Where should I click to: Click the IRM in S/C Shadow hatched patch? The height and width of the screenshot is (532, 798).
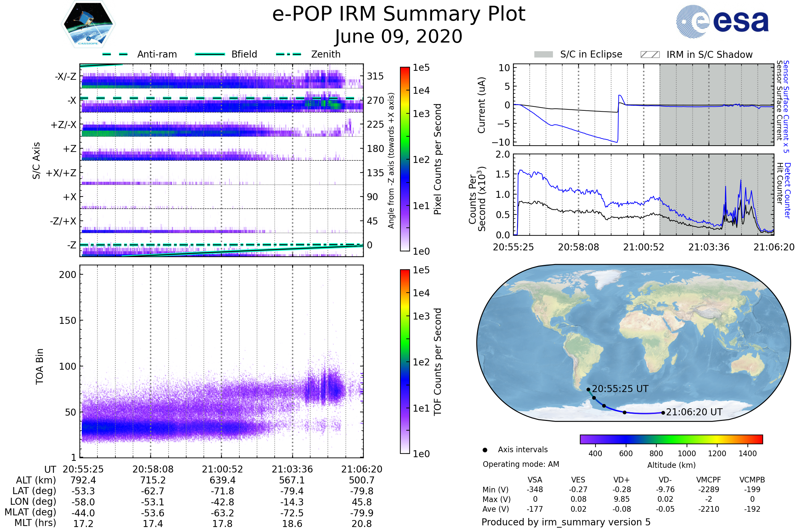click(x=650, y=55)
